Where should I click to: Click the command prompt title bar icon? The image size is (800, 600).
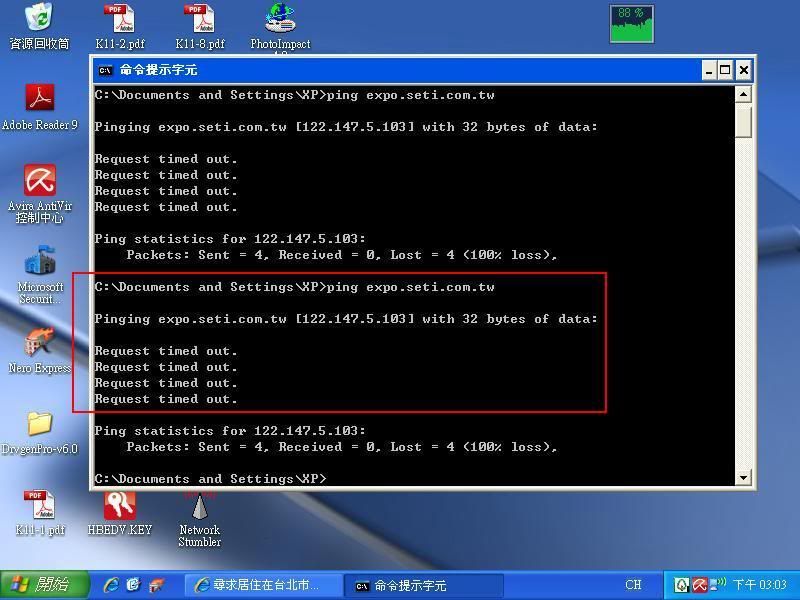point(105,70)
